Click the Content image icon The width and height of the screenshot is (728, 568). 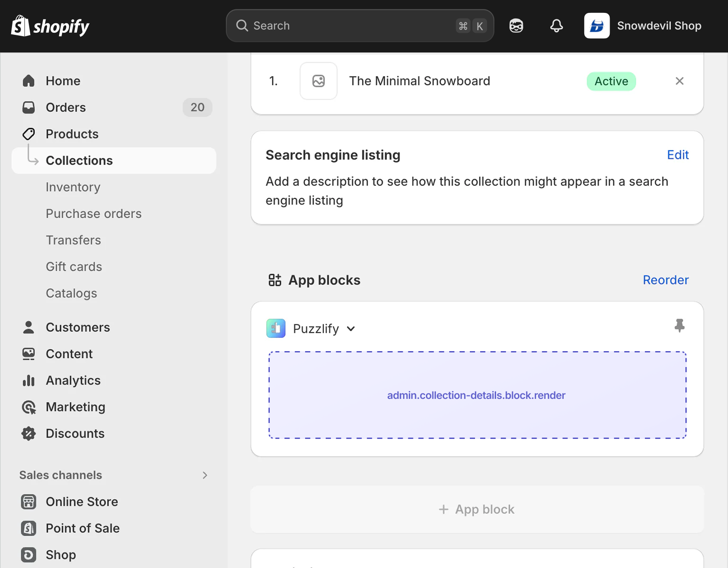(x=28, y=354)
